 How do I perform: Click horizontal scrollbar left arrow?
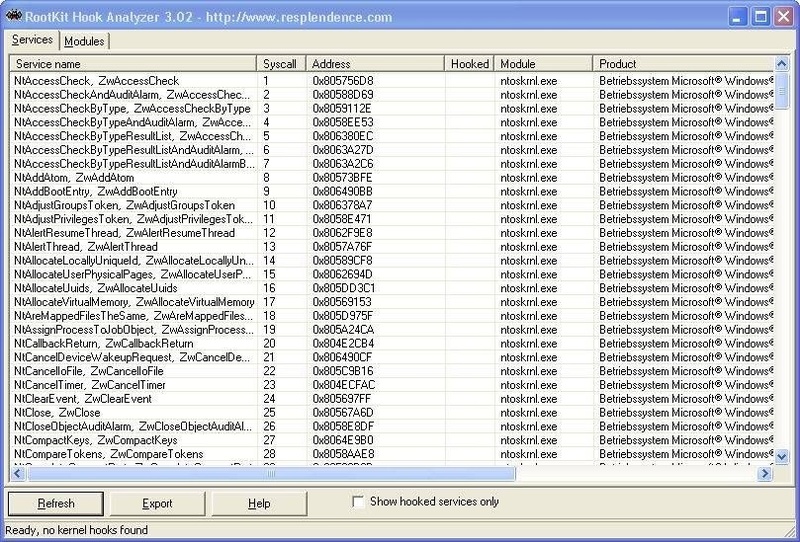pyautogui.click(x=18, y=474)
